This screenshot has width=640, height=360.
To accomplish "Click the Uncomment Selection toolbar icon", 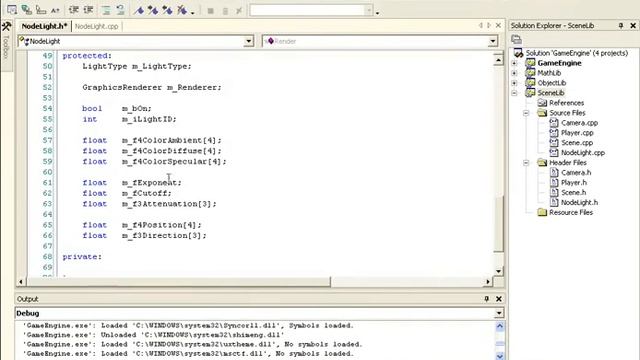I will 120,10.
